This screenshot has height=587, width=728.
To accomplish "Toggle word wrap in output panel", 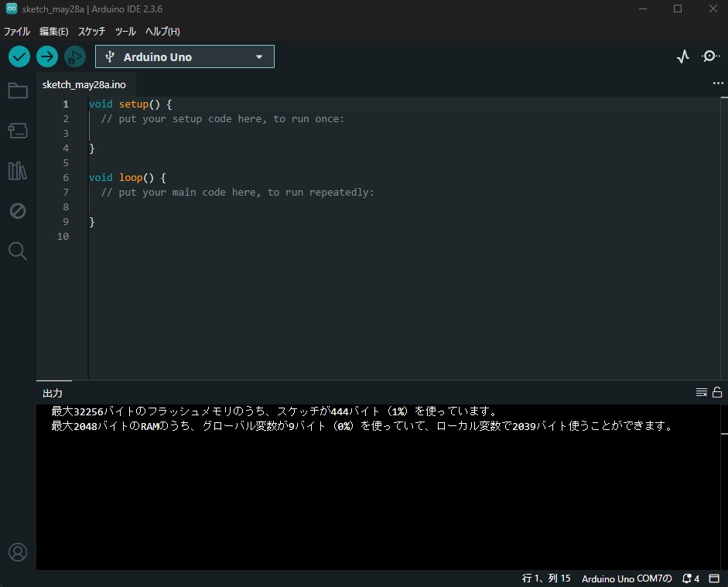I will 702,393.
